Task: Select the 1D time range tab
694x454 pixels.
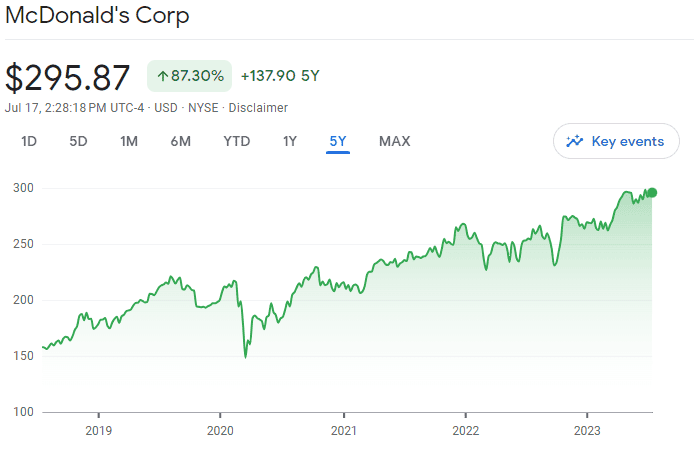Action: point(29,141)
